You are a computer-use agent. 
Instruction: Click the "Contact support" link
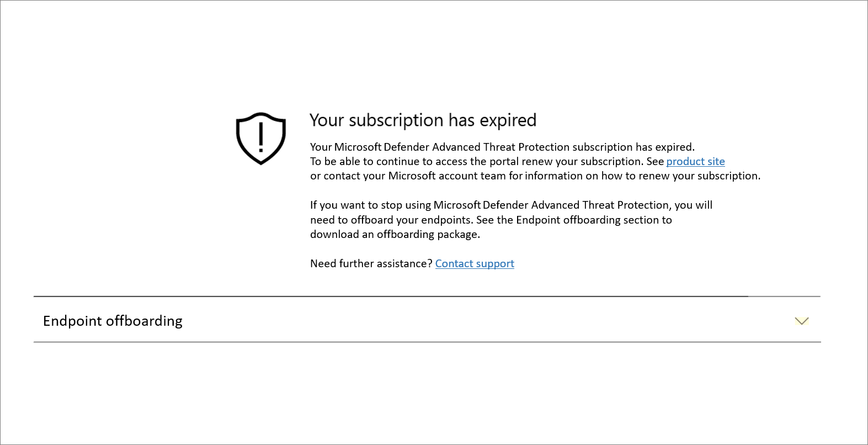pyautogui.click(x=475, y=264)
